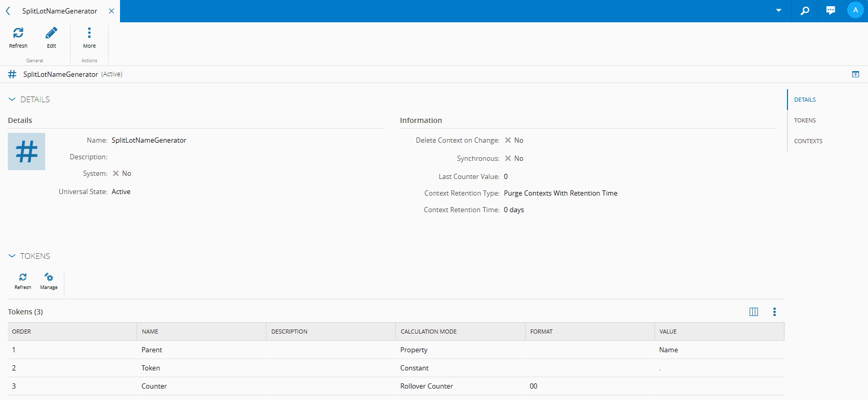Open the Tokens table options menu
The width and height of the screenshot is (868, 400).
(774, 312)
